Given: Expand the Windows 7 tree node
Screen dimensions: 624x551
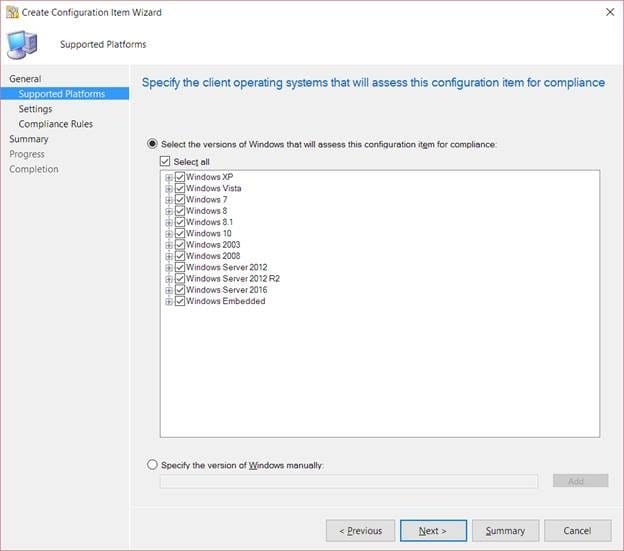Looking at the screenshot, I should 169,200.
